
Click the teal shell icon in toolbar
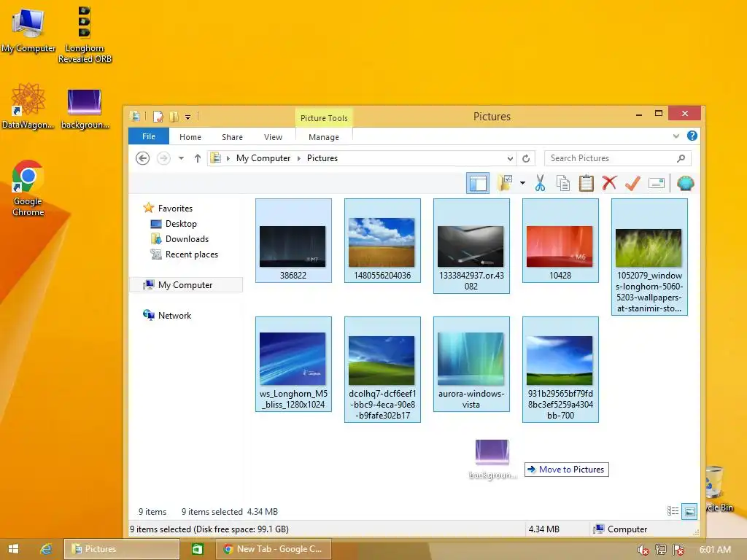685,183
